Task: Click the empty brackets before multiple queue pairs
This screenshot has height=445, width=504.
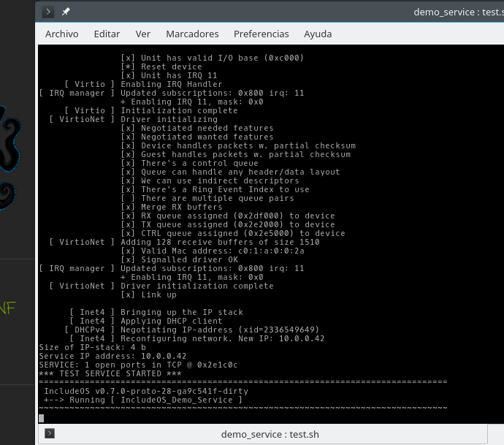Action: (128, 198)
